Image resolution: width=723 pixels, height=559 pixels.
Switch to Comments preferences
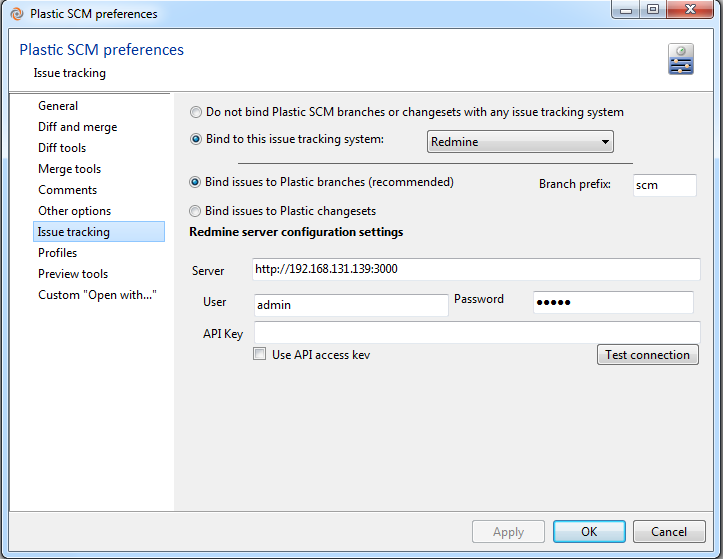[x=67, y=190]
